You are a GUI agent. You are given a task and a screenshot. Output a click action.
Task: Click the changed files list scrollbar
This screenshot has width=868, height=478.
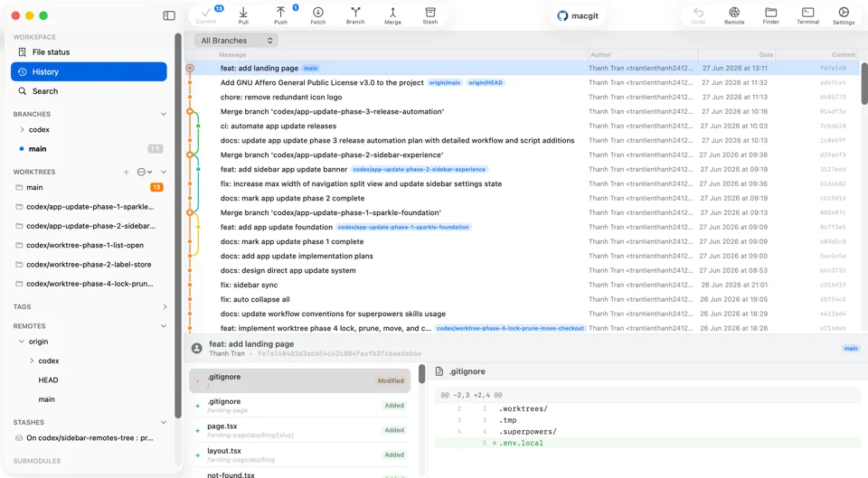click(422, 373)
